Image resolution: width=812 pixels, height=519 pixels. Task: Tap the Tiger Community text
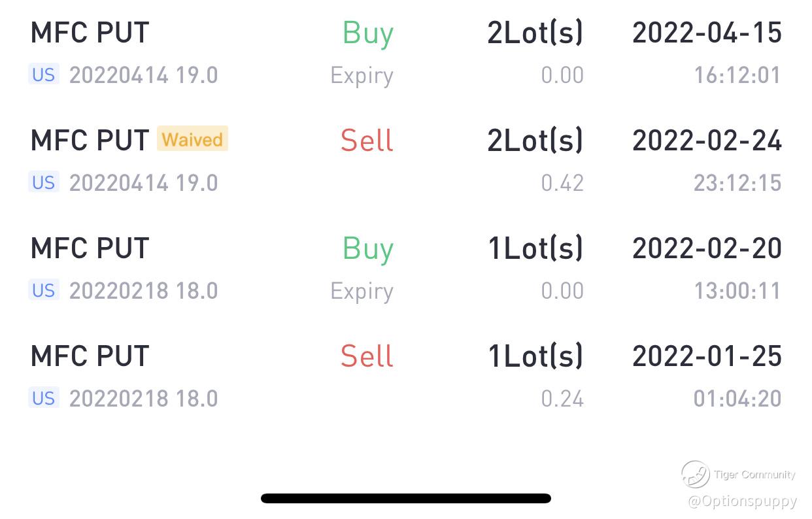754,475
